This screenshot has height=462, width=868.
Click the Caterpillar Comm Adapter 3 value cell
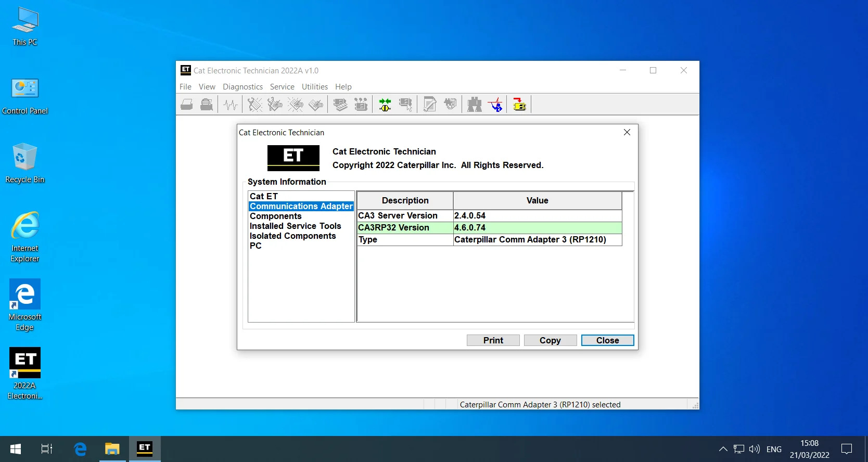538,239
